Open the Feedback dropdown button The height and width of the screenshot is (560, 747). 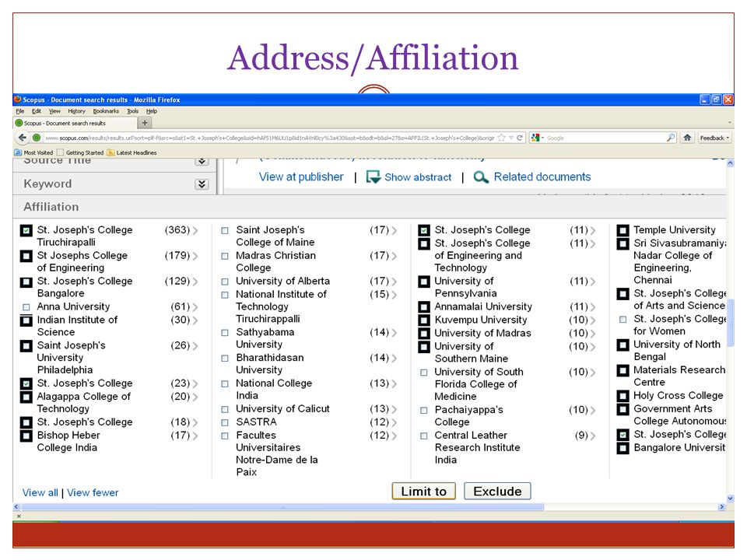(714, 138)
